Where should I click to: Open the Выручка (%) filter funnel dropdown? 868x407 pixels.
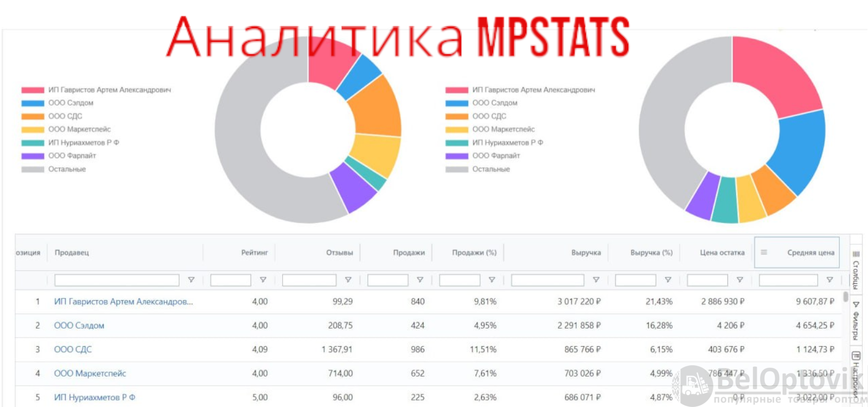point(668,280)
